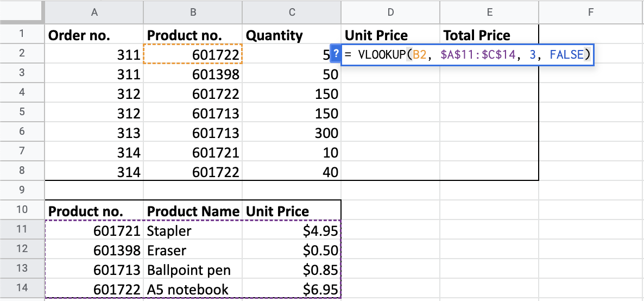
Task: Click cell B6 containing 601713
Action: 193,132
